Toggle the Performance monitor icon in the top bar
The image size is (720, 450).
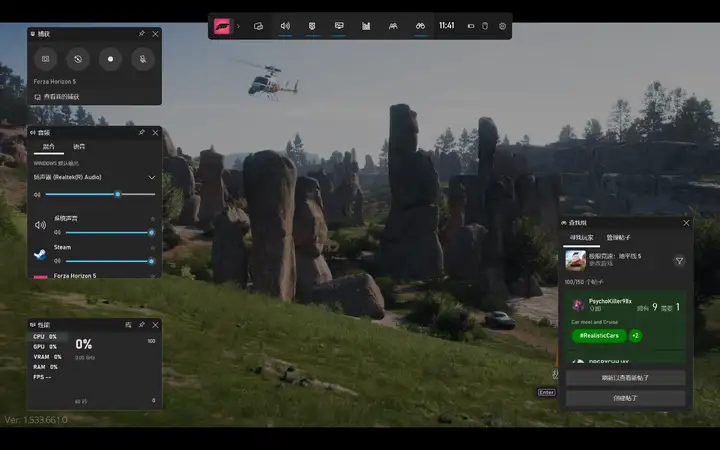click(339, 26)
